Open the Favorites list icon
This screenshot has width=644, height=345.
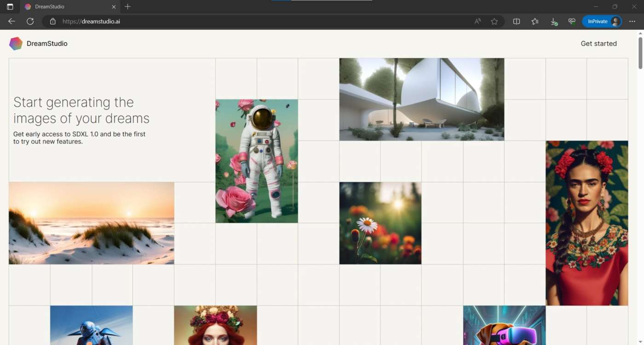pyautogui.click(x=535, y=21)
